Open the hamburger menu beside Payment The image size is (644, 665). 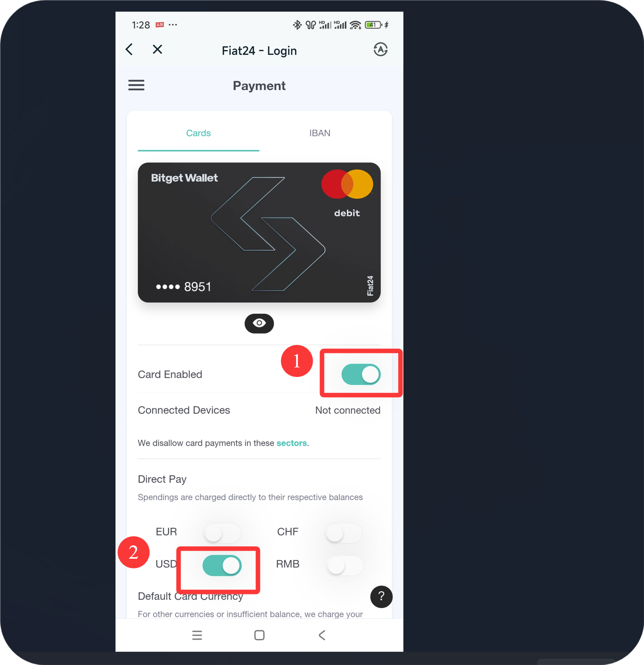coord(136,85)
